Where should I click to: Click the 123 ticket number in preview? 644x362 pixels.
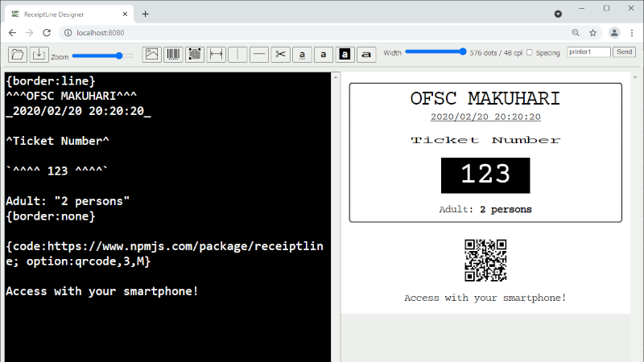point(485,175)
